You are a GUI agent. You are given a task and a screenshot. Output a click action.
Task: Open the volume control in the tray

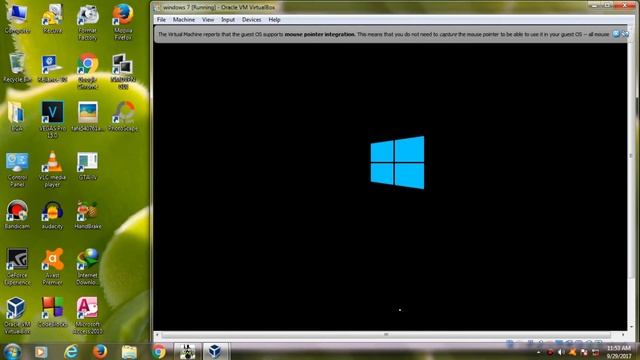pos(560,352)
